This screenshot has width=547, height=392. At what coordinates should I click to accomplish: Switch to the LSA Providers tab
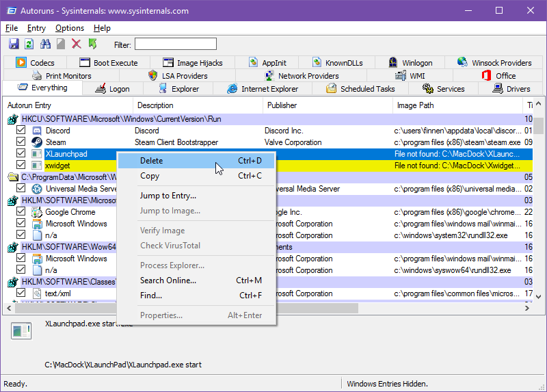178,76
